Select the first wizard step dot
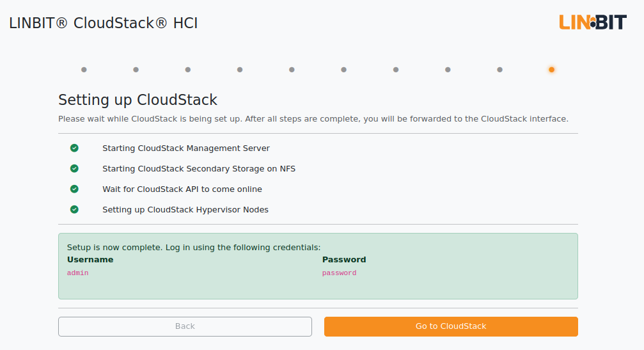 pos(84,70)
